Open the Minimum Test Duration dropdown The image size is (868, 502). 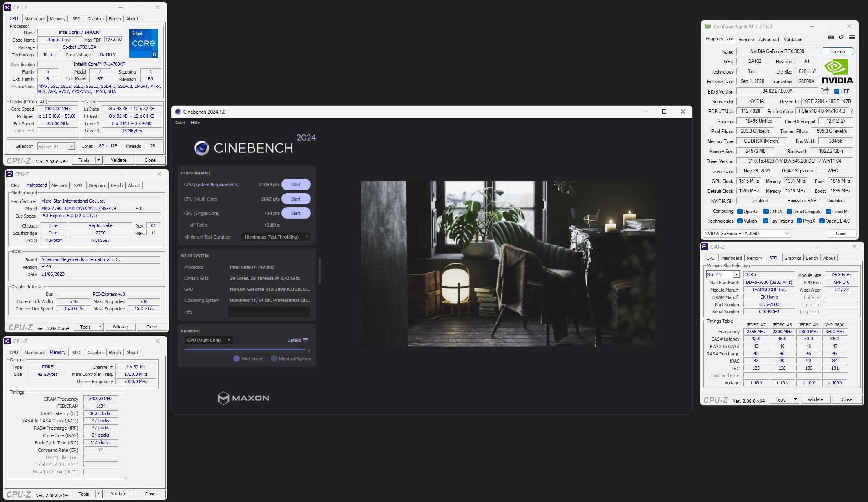[x=276, y=237]
